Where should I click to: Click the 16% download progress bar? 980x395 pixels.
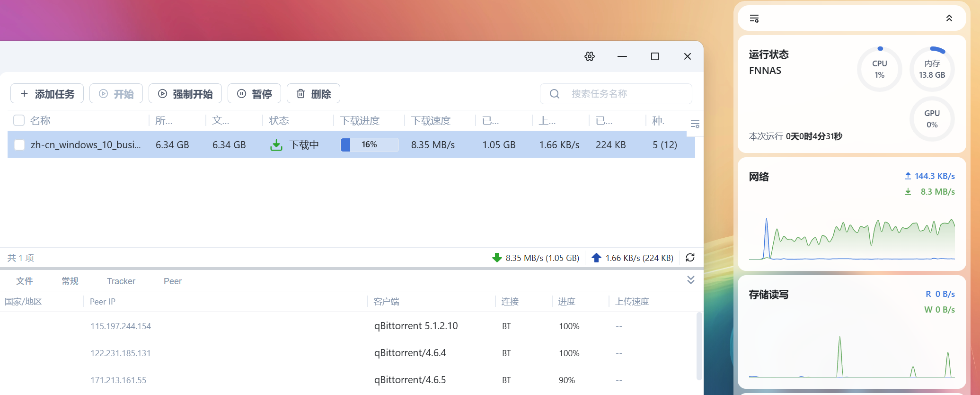coord(369,145)
